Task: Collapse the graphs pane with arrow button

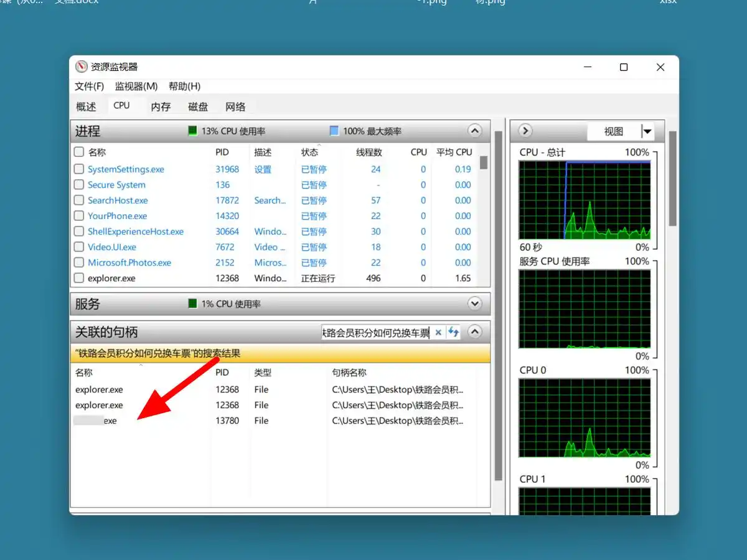Action: (x=525, y=131)
